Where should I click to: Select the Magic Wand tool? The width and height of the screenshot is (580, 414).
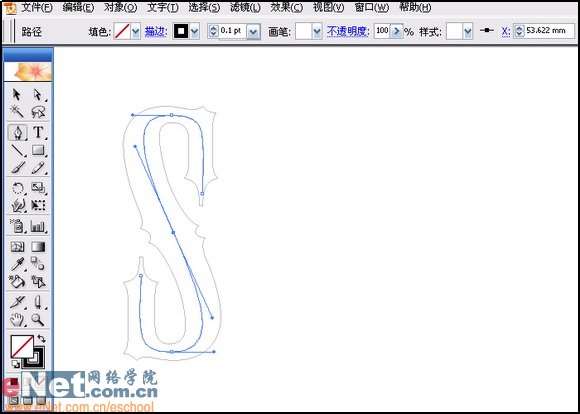(17, 112)
